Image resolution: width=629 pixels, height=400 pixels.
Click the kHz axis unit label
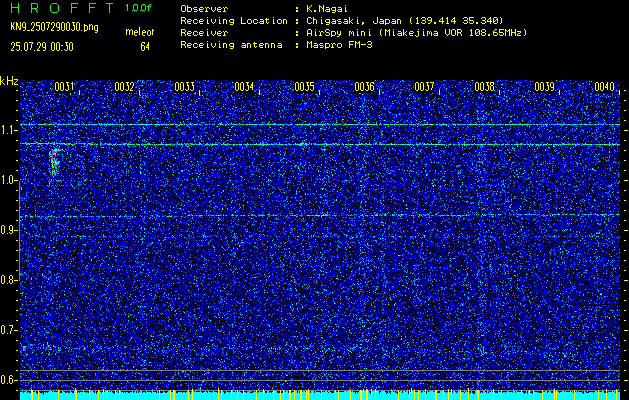click(x=9, y=81)
